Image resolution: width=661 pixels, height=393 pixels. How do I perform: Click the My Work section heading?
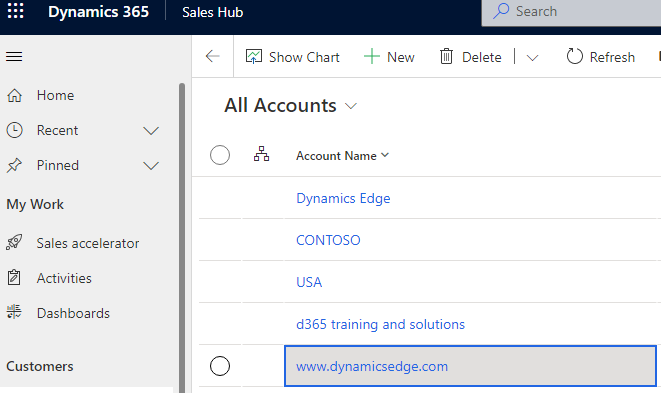[35, 205]
